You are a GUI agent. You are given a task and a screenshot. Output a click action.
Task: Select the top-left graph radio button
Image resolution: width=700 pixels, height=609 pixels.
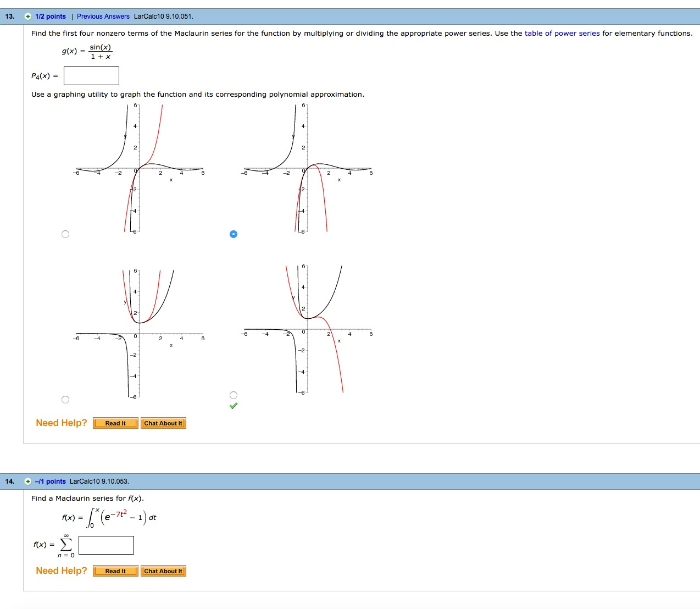pos(65,234)
